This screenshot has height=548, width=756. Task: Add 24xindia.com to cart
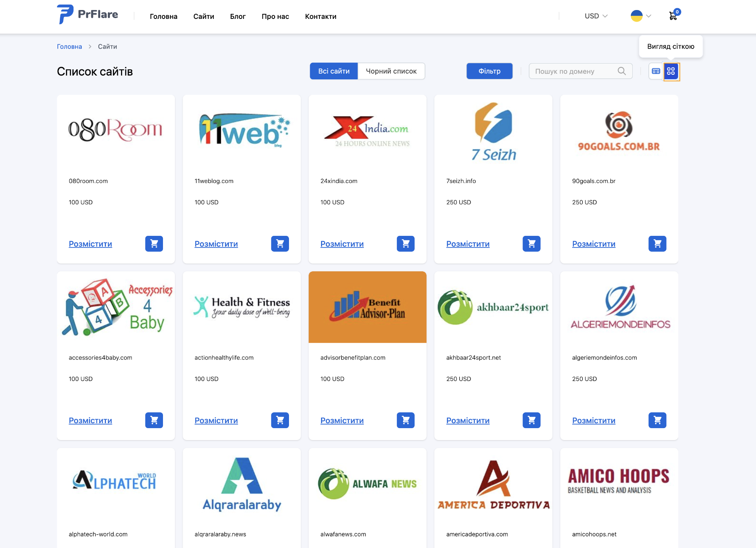tap(406, 244)
